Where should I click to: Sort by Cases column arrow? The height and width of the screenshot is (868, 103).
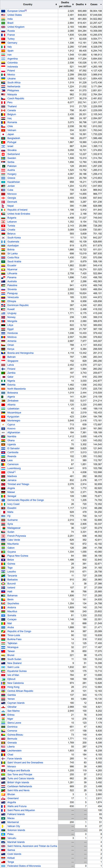pyautogui.click(x=101, y=4)
